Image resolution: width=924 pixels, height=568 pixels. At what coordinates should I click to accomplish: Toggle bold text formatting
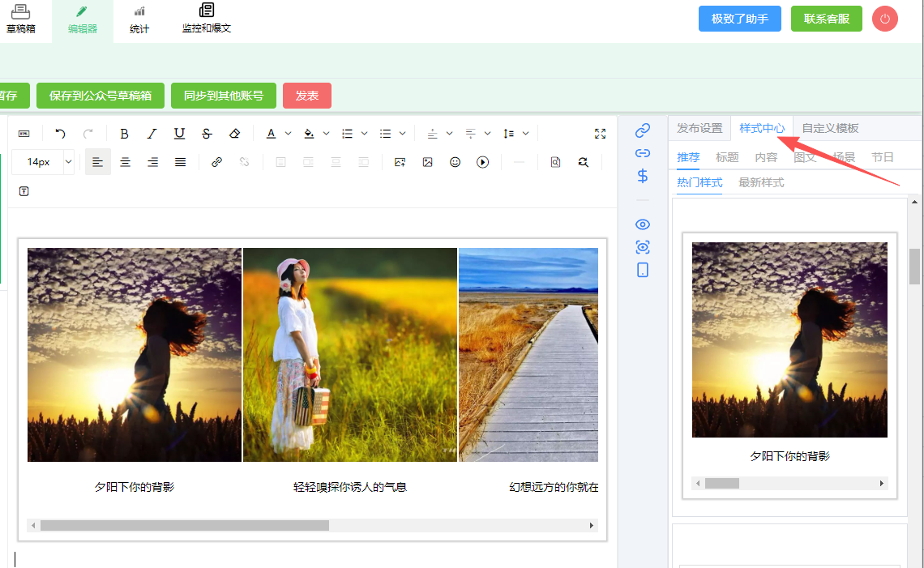124,134
